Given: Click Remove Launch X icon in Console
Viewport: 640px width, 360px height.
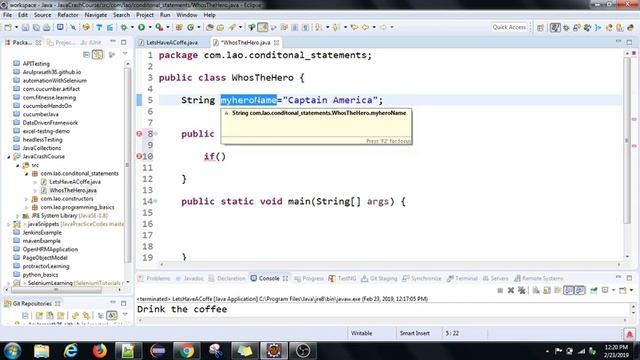Looking at the screenshot, I should click(511, 290).
